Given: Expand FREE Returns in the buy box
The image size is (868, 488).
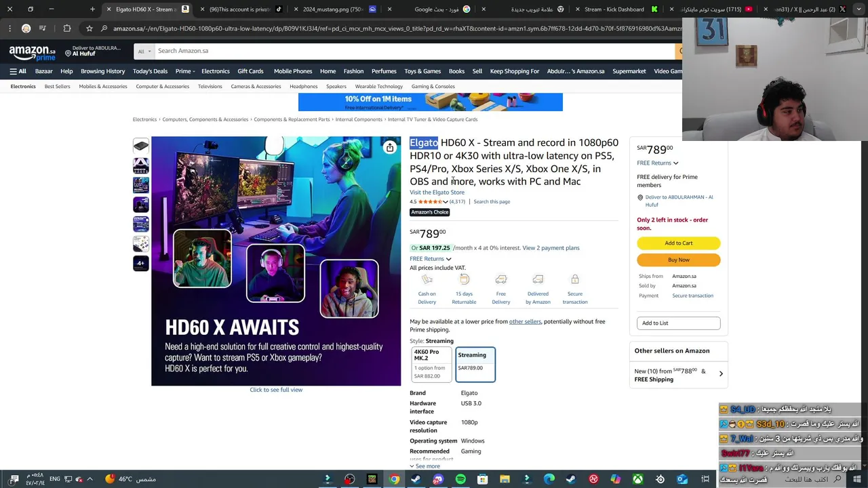Looking at the screenshot, I should point(657,163).
